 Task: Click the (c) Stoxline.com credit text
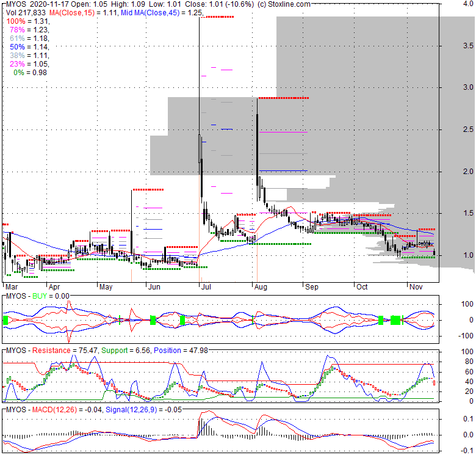[x=284, y=4]
